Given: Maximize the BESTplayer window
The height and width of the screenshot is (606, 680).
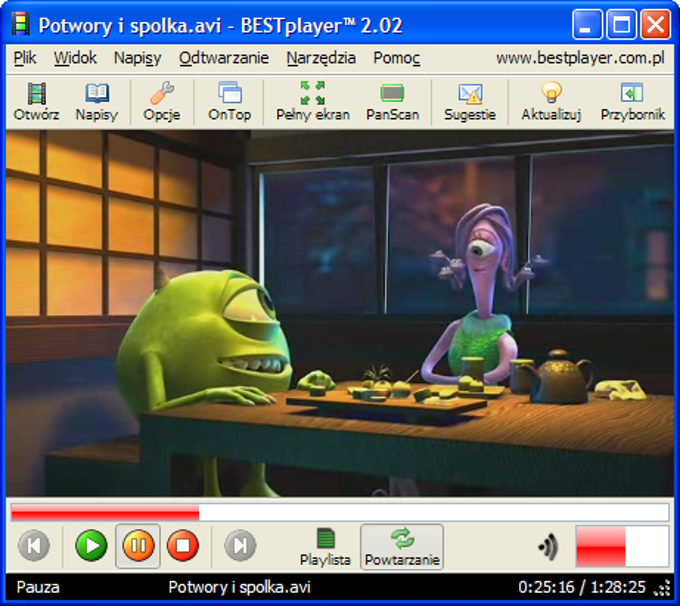Looking at the screenshot, I should coord(621,25).
